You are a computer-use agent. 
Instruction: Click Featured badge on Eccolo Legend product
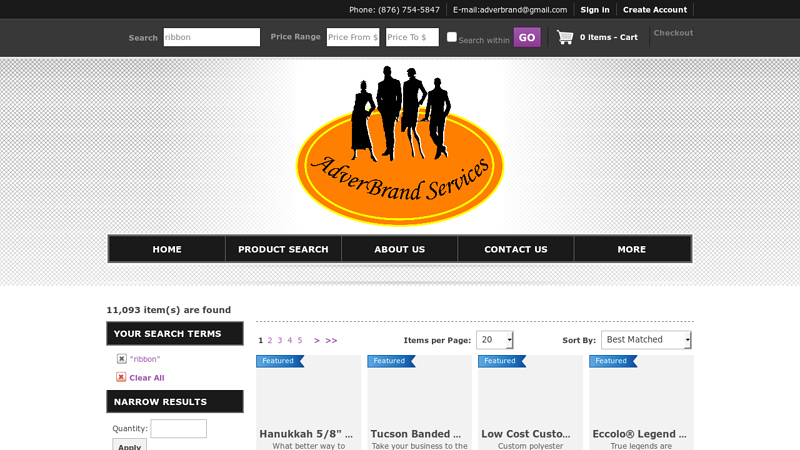tap(612, 361)
